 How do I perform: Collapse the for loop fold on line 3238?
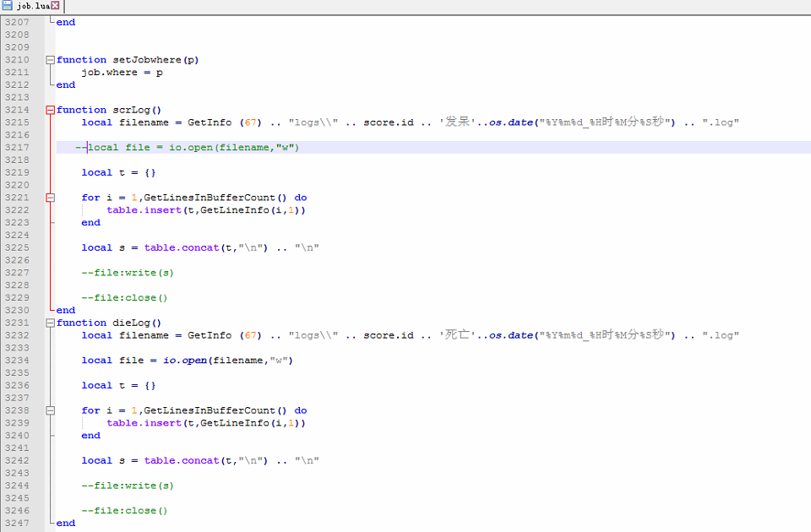tap(50, 410)
